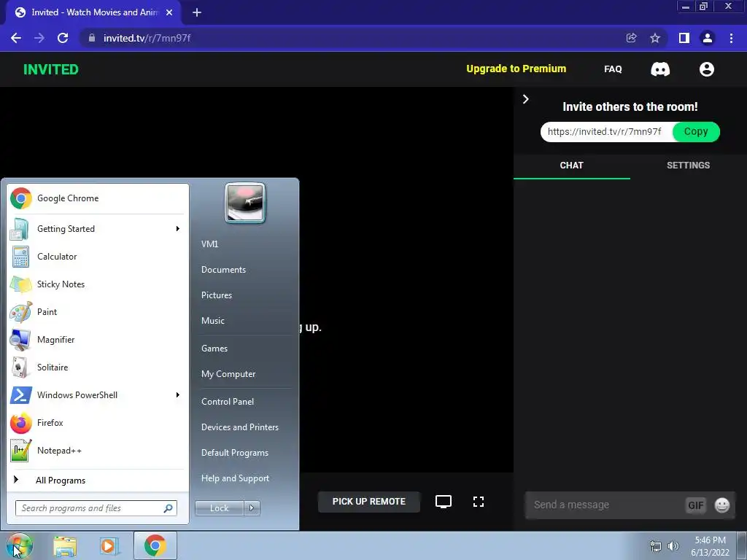Open Chrome profile avatar button
The height and width of the screenshot is (560, 747).
(708, 38)
